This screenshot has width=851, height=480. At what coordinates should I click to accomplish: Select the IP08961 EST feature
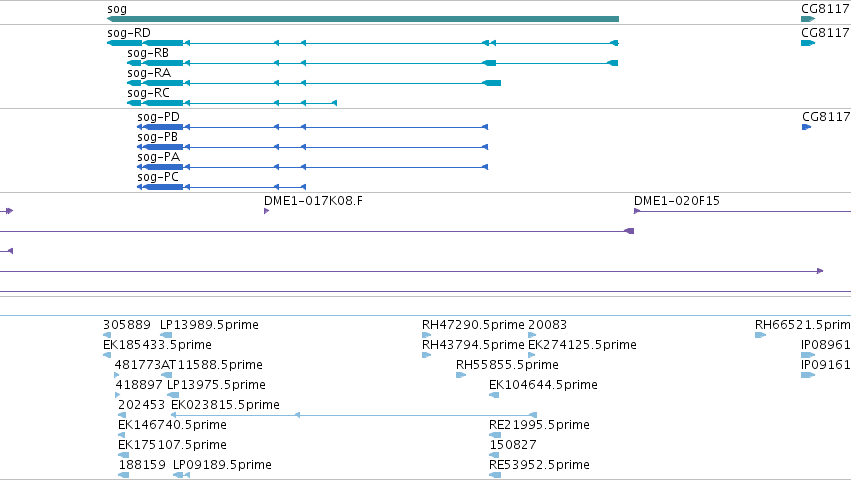[x=808, y=355]
